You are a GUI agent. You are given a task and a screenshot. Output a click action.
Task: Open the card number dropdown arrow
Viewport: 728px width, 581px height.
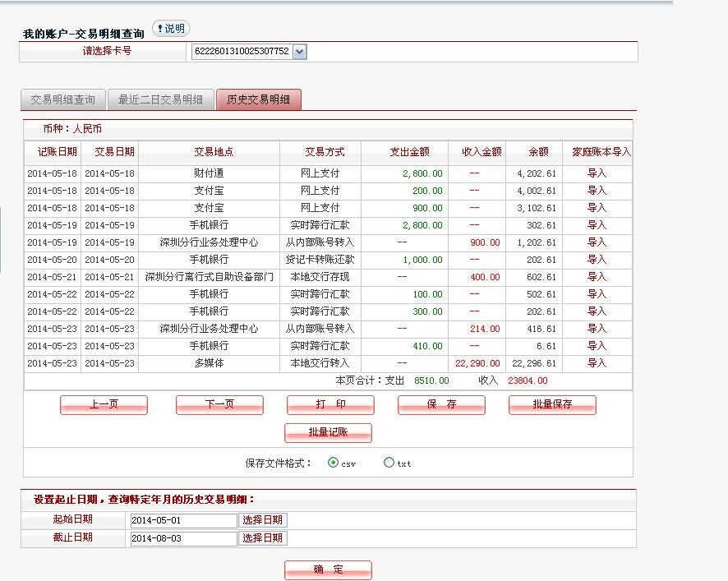click(x=300, y=52)
